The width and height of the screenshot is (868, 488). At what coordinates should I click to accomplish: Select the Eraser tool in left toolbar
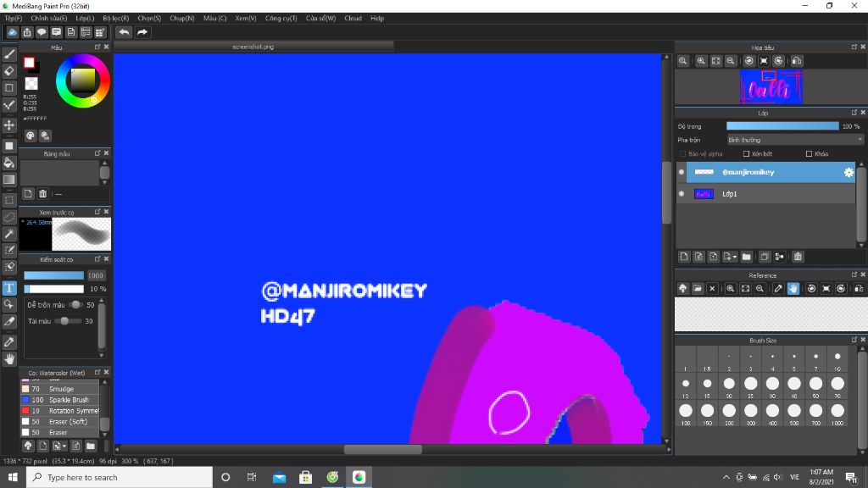point(9,71)
